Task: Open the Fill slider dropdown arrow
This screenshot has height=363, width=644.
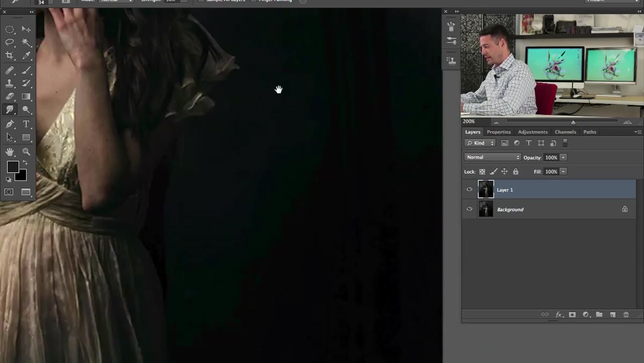Action: point(563,172)
